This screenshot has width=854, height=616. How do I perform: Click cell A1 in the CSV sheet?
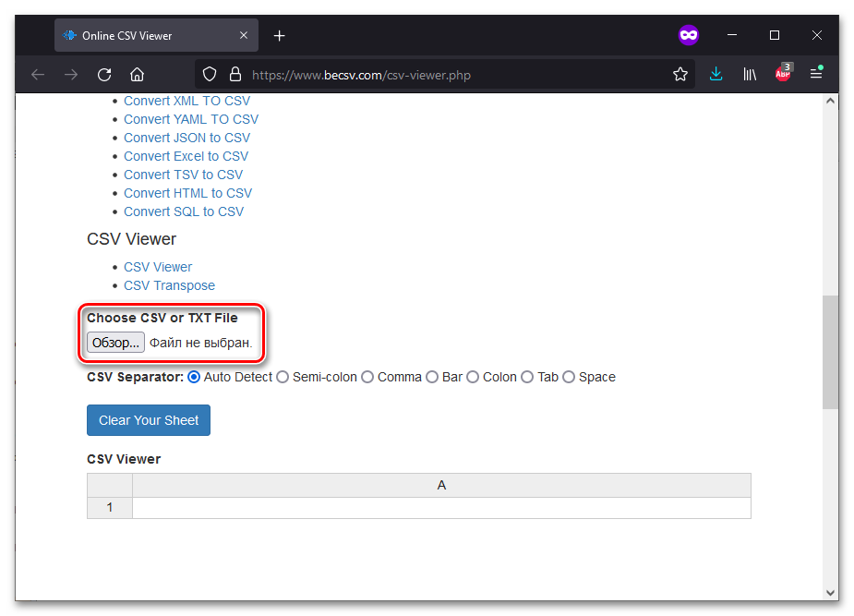(x=441, y=508)
